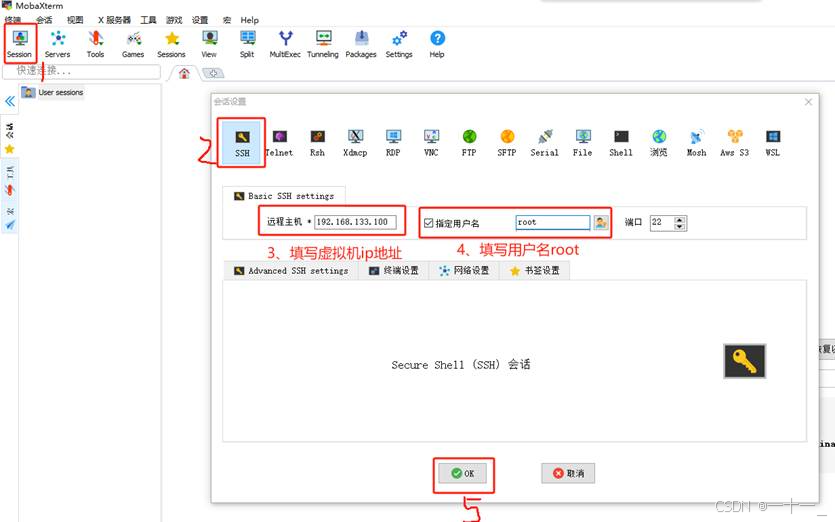Open the Basic SSH settings tab
835x522 pixels.
[x=284, y=196]
